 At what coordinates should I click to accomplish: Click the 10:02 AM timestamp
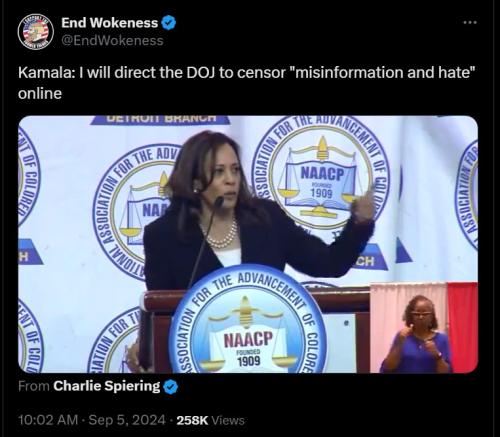[x=48, y=420]
